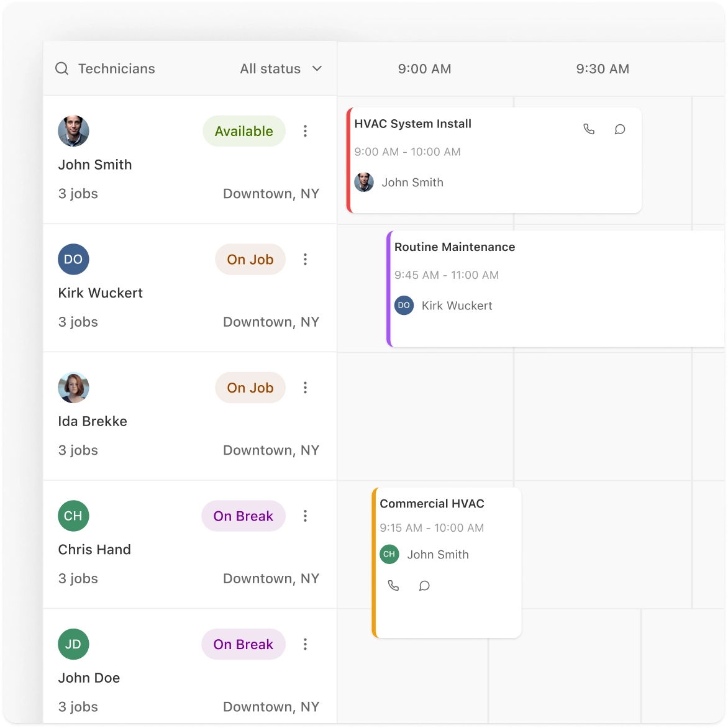Click phone icon on HVAC System Install card
The image size is (728, 728).
pyautogui.click(x=589, y=129)
